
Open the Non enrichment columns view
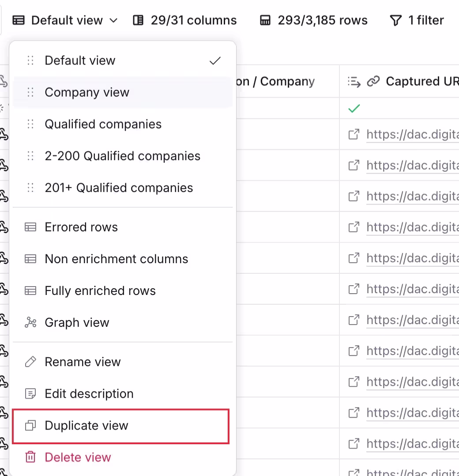pyautogui.click(x=123, y=259)
